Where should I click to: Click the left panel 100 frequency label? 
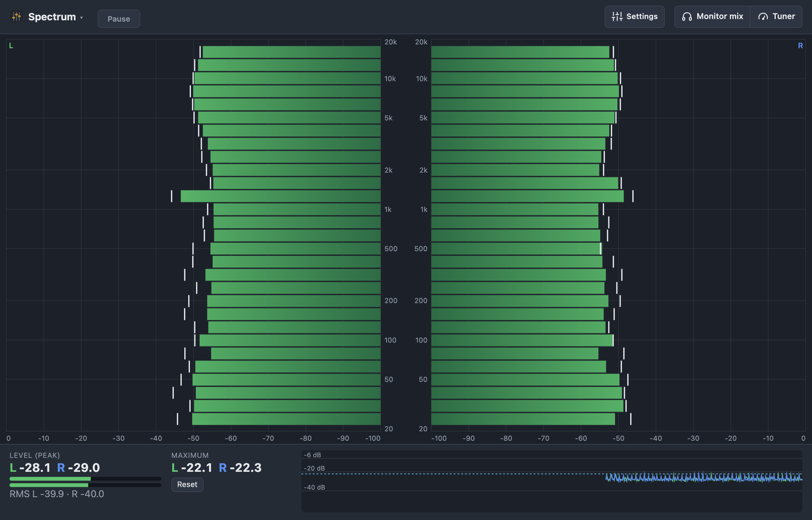coord(390,340)
